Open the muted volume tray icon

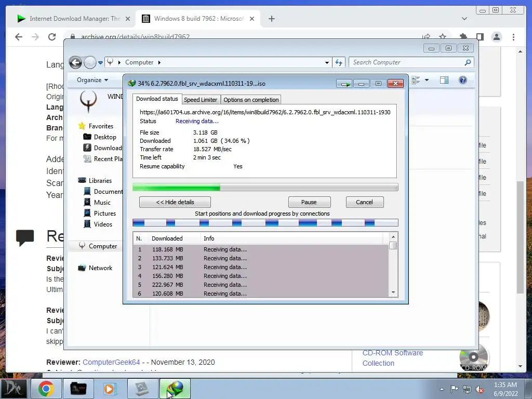(x=480, y=389)
